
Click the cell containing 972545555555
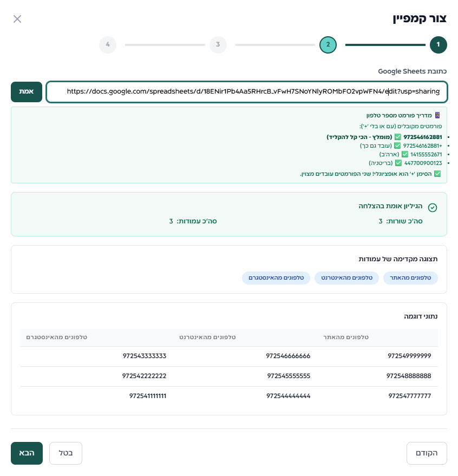pos(288,376)
